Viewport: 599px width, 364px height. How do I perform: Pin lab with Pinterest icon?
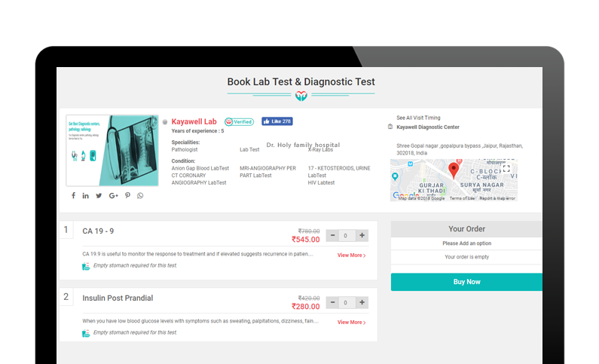tap(127, 196)
